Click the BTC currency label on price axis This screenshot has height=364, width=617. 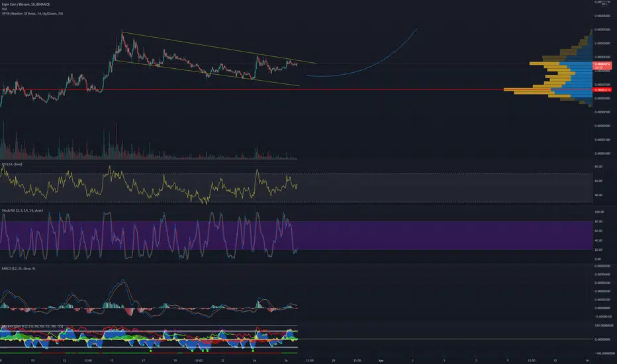(604, 4)
